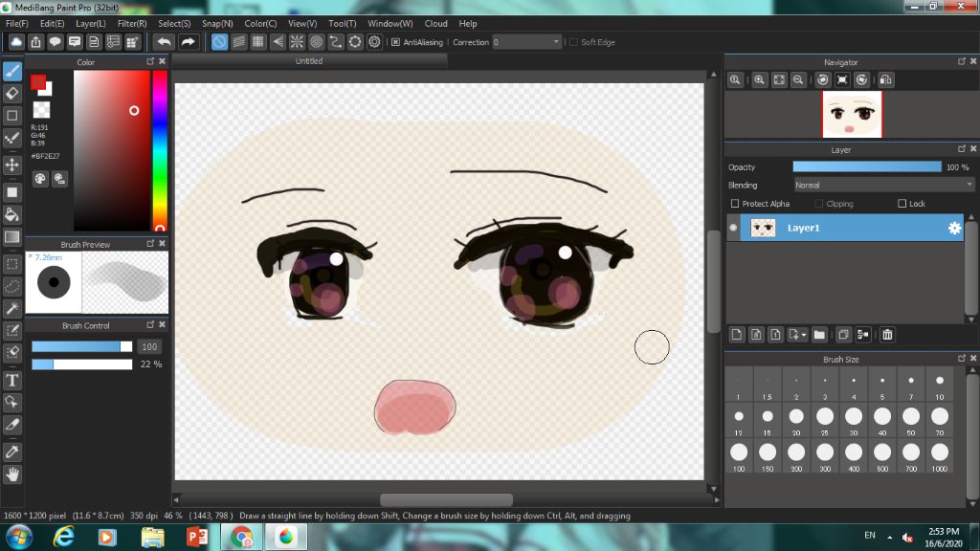Click the brush size value field showing 100
980x551 pixels.
tap(148, 346)
